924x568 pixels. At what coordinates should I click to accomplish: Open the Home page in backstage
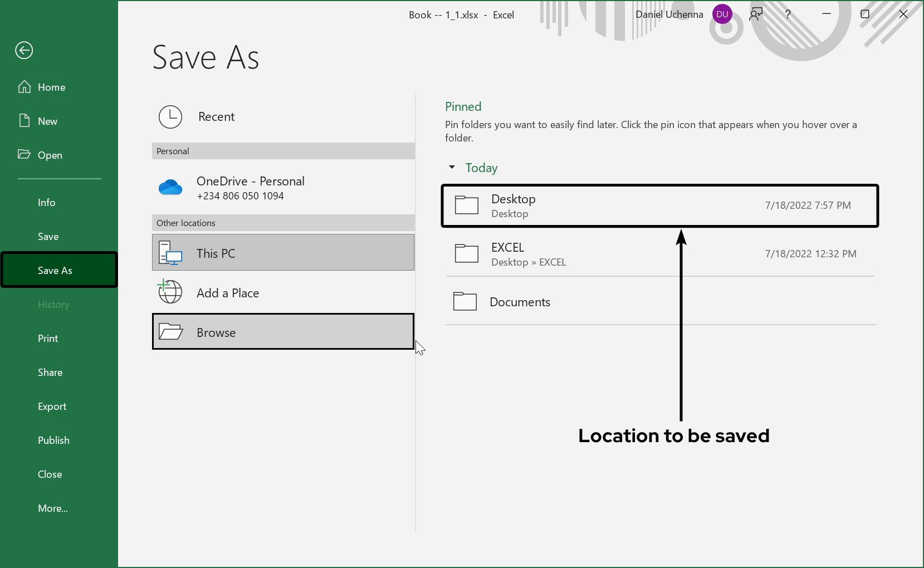click(x=51, y=87)
